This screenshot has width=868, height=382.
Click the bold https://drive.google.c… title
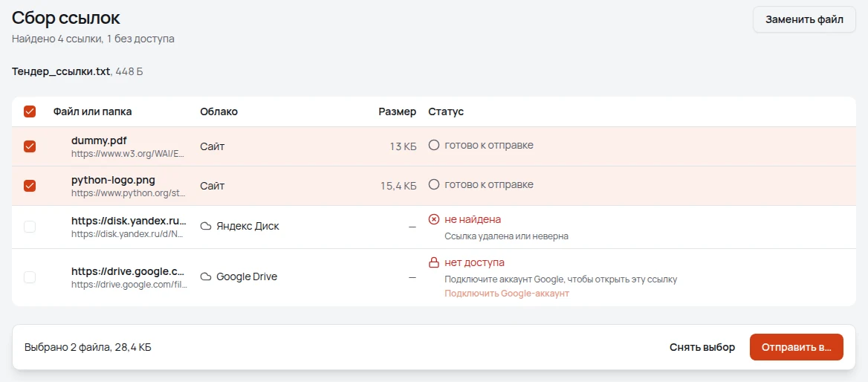point(128,271)
